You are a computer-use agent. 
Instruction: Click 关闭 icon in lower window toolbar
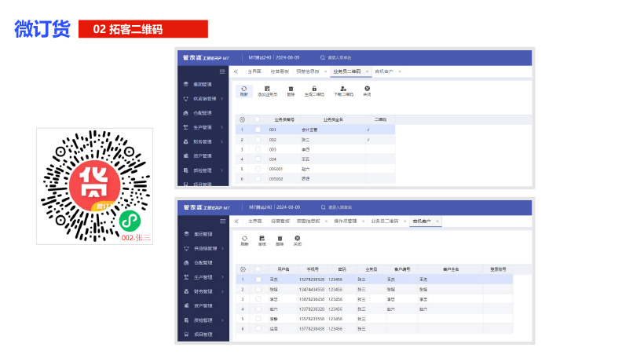coord(297,239)
